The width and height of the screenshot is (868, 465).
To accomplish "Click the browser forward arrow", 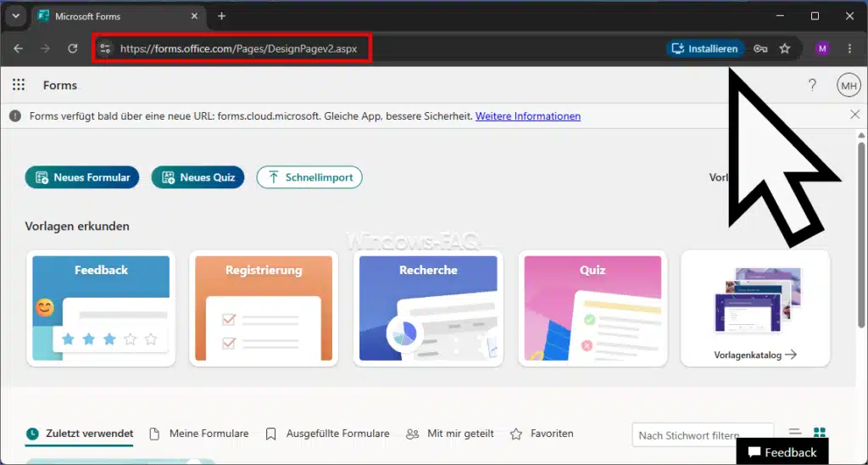I will click(x=46, y=48).
